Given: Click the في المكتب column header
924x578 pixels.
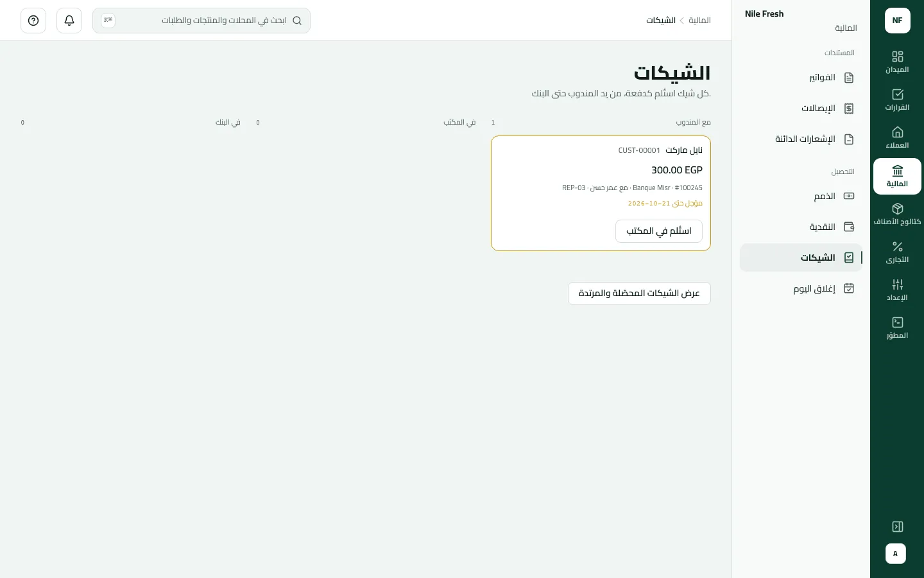Looking at the screenshot, I should pyautogui.click(x=459, y=122).
